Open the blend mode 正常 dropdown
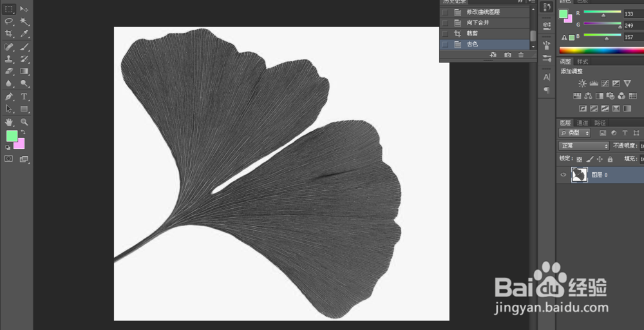Image resolution: width=644 pixels, height=330 pixels. pyautogui.click(x=584, y=146)
